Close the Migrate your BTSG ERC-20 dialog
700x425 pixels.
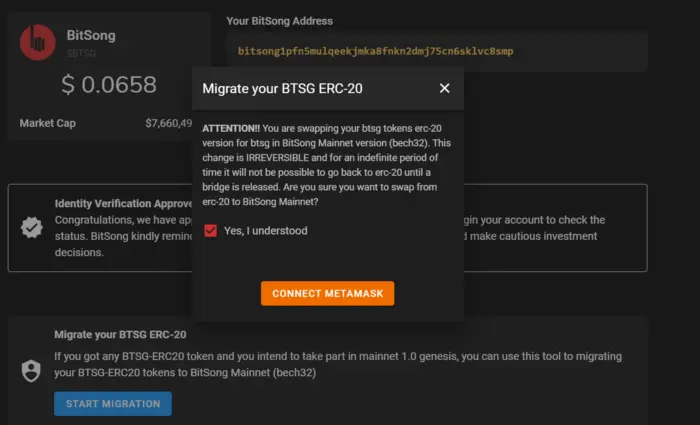click(444, 88)
